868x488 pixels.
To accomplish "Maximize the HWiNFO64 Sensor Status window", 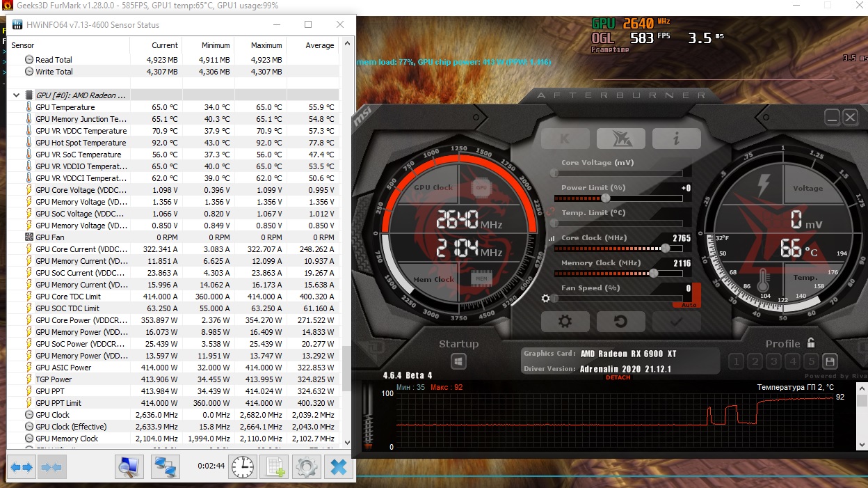I will pyautogui.click(x=308, y=24).
